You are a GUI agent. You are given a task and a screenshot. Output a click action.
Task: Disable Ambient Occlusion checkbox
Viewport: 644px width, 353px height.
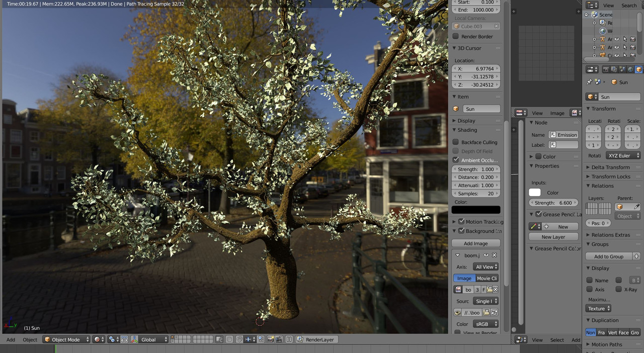tap(456, 160)
